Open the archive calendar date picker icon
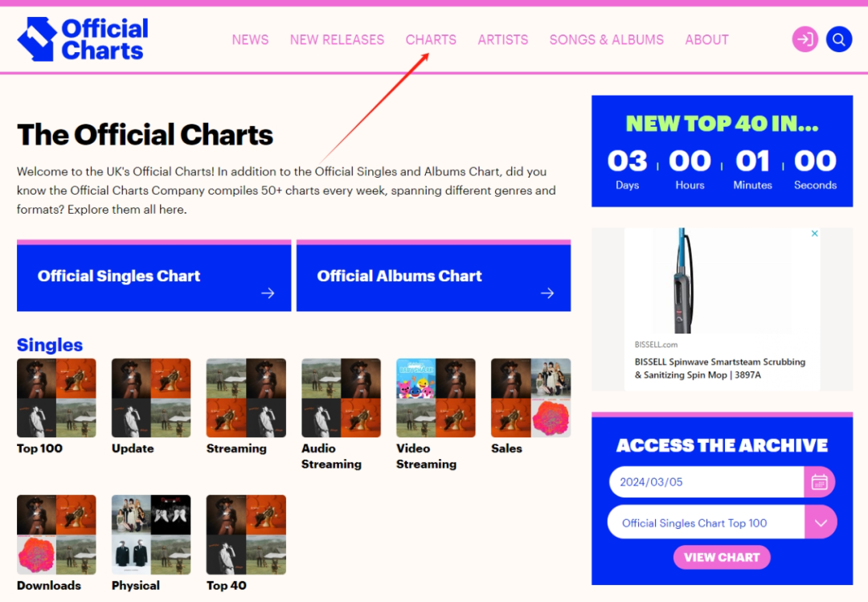Screen dimensions: 868x602 click(819, 481)
